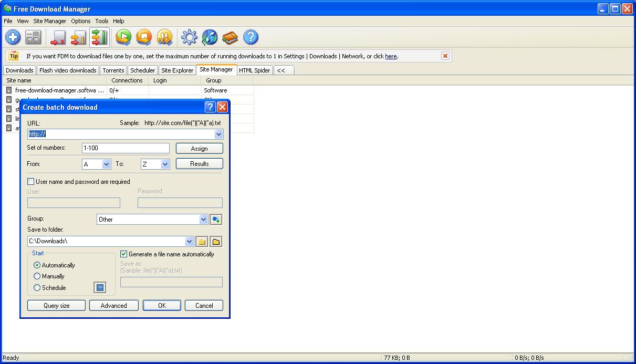Open settings with the blue gear icon
Viewport: 636px width, 364px height.
pyautogui.click(x=189, y=37)
